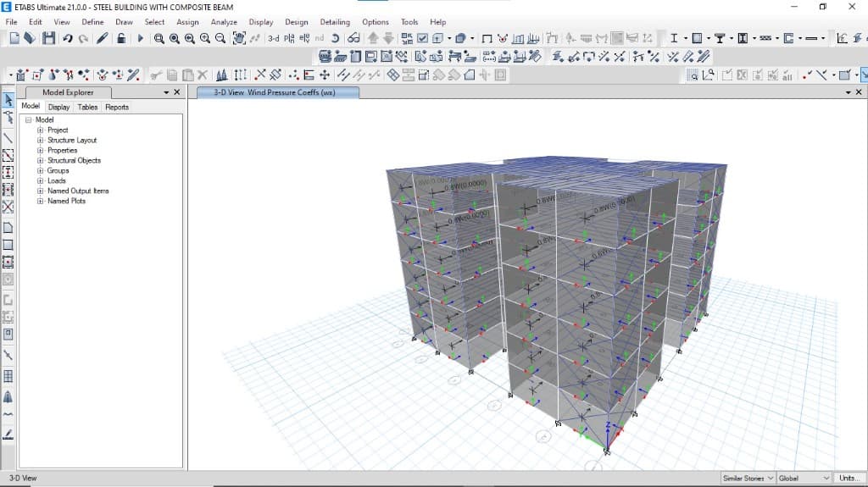This screenshot has width=868, height=487.
Task: Open the Analyze menu
Action: pos(224,22)
